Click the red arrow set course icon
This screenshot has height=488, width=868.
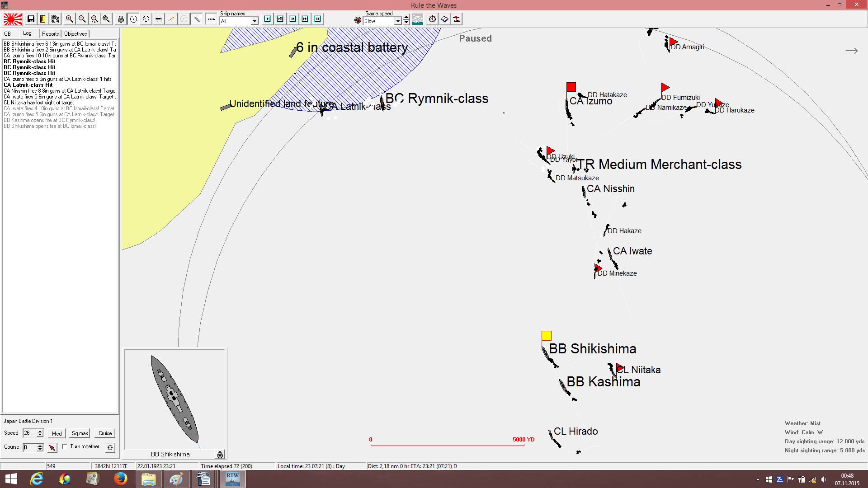52,447
